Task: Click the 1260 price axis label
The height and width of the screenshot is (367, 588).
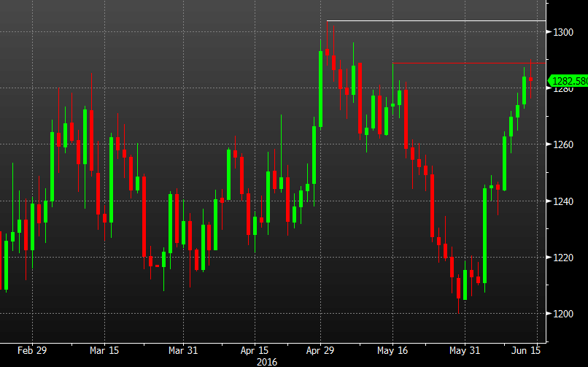Action: (564, 144)
